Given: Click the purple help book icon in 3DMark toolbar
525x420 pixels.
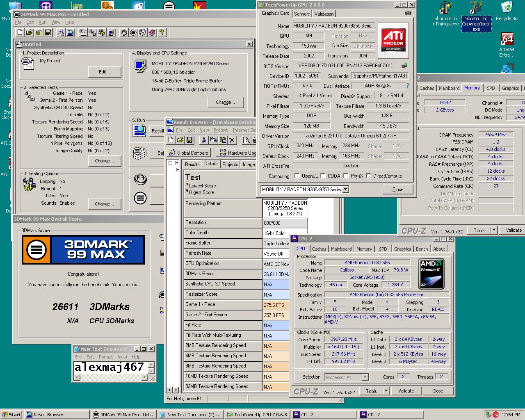Looking at the screenshot, I should coord(152,32).
